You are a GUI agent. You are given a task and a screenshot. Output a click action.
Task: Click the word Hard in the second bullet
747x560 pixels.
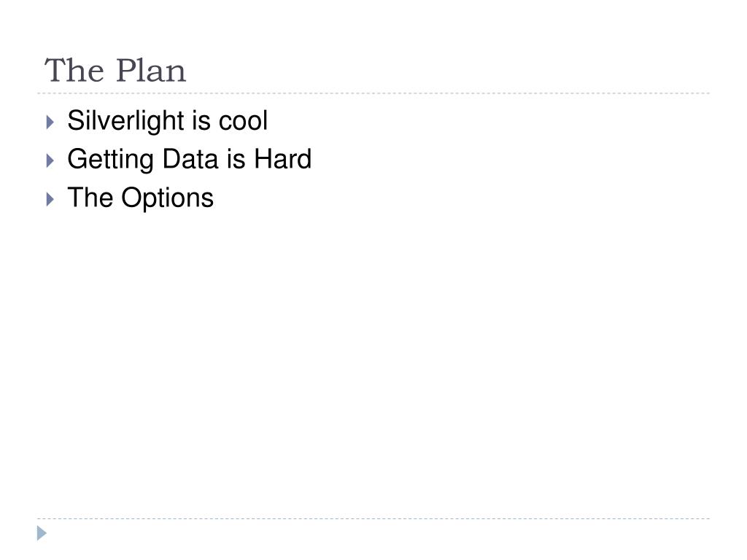tap(283, 159)
